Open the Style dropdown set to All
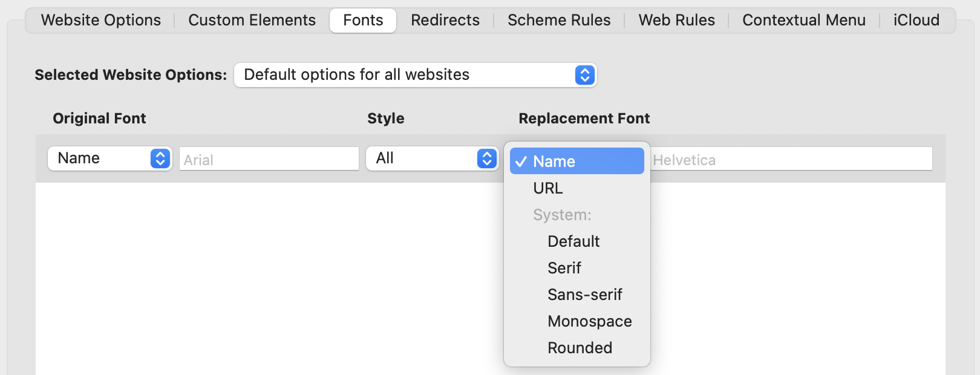 click(x=432, y=158)
